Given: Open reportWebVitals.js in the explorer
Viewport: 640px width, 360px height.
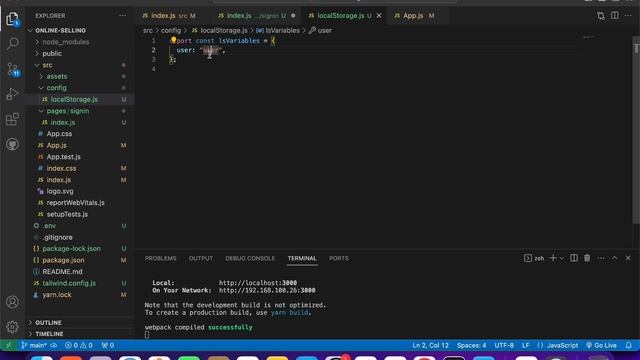Looking at the screenshot, I should click(x=76, y=203).
